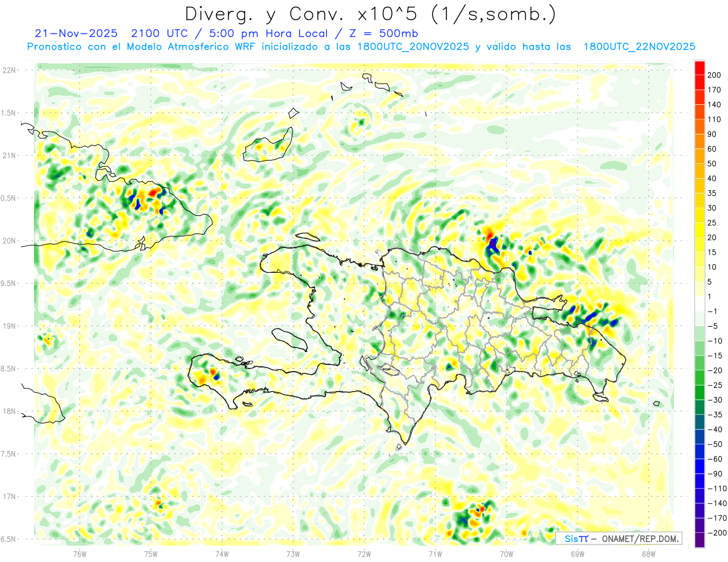Select the '-140' legend label
The width and height of the screenshot is (728, 562).
click(718, 503)
